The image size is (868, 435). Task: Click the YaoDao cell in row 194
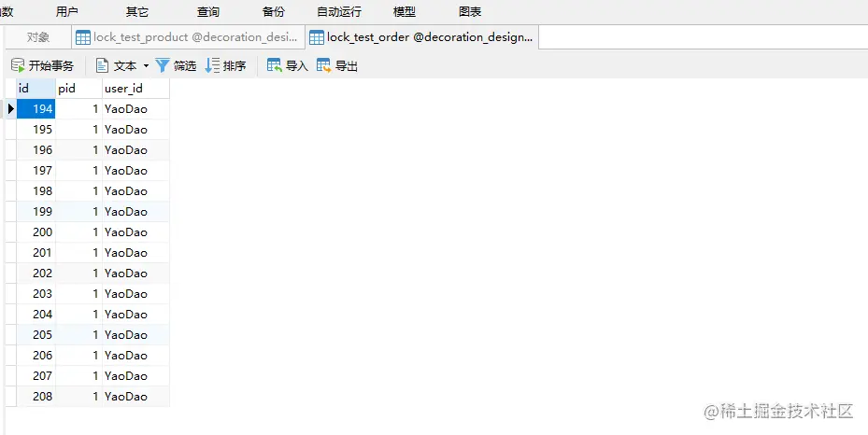(x=135, y=109)
